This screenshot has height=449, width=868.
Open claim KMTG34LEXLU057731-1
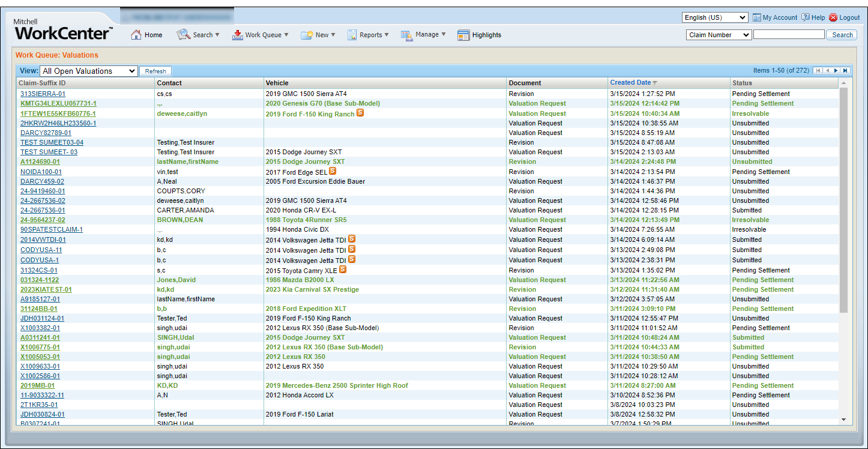(58, 103)
